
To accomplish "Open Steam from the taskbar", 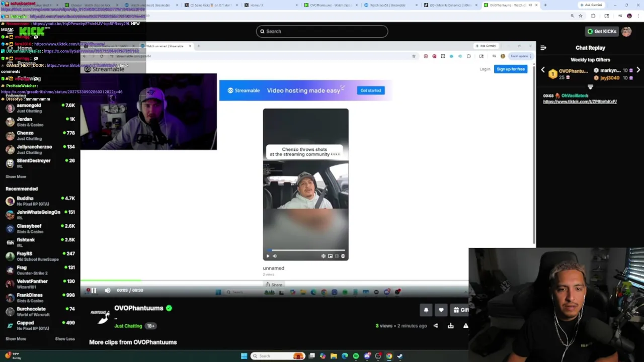I will 400,356.
